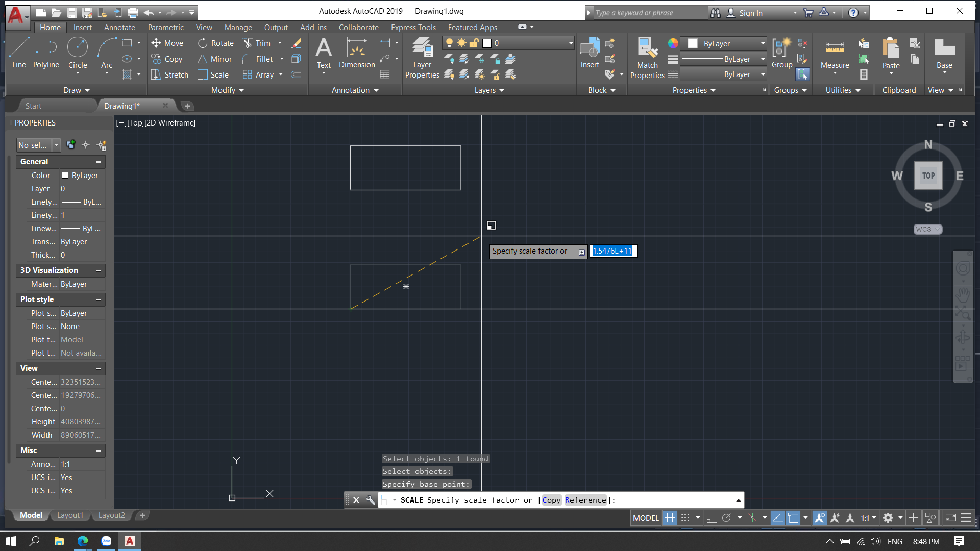Click the keyword search box
Screen dimensions: 980x551
pyautogui.click(x=651, y=13)
